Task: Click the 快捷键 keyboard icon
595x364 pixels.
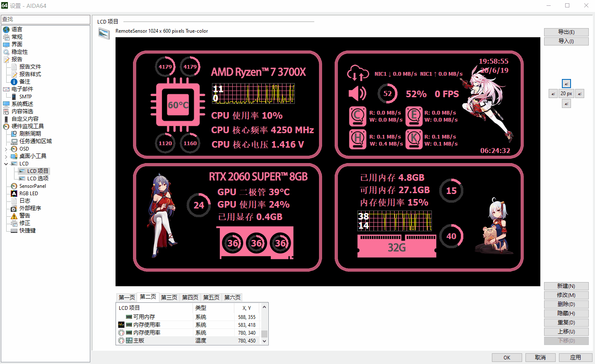Action: pyautogui.click(x=14, y=231)
